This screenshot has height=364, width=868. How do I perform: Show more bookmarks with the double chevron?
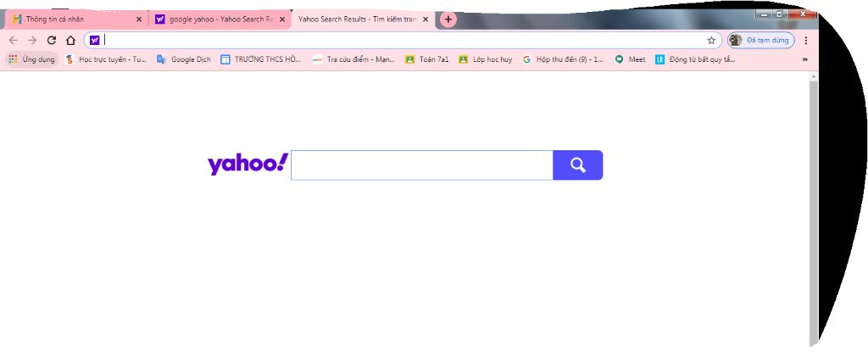805,59
